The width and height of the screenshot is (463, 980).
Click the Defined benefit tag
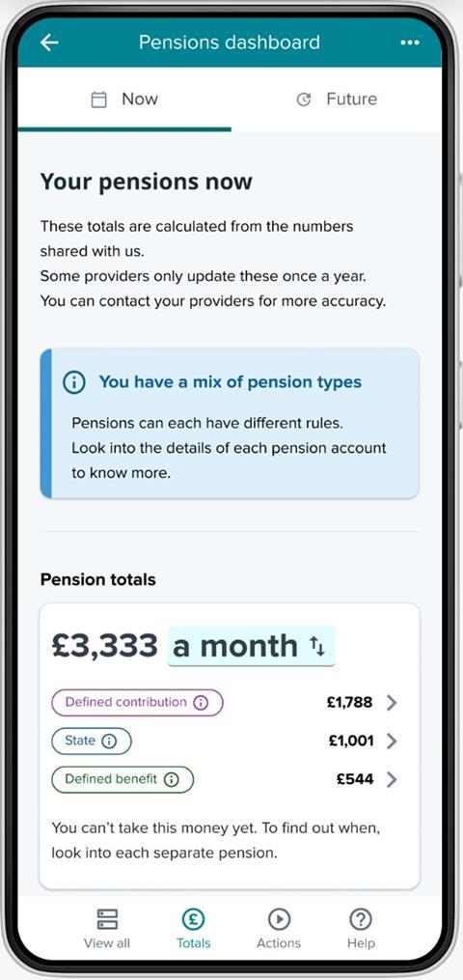tap(123, 779)
